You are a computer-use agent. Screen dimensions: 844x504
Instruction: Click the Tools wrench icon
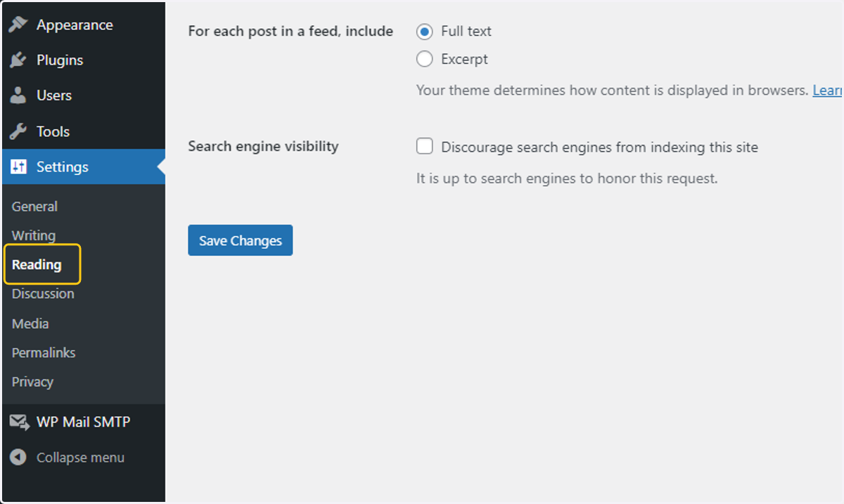(18, 131)
